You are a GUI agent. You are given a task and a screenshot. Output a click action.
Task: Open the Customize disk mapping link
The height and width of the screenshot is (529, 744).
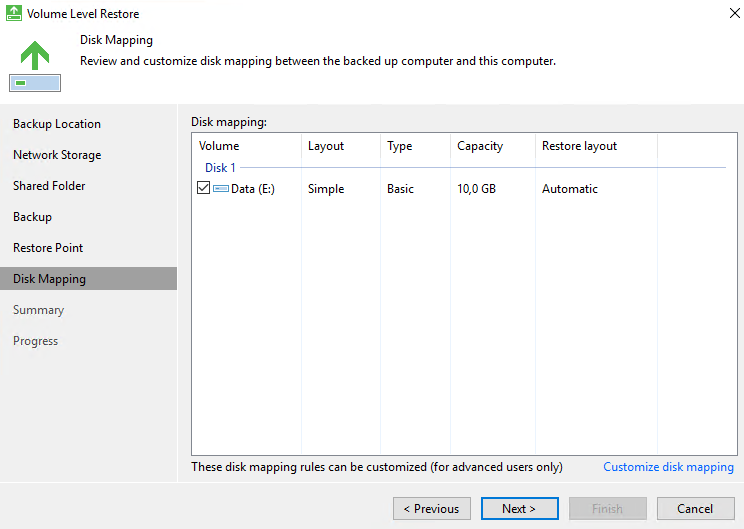pos(668,467)
